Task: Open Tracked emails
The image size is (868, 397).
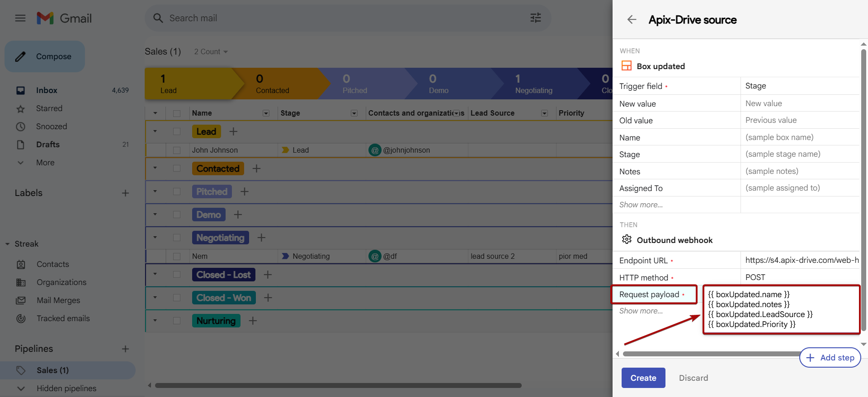Action: point(63,318)
